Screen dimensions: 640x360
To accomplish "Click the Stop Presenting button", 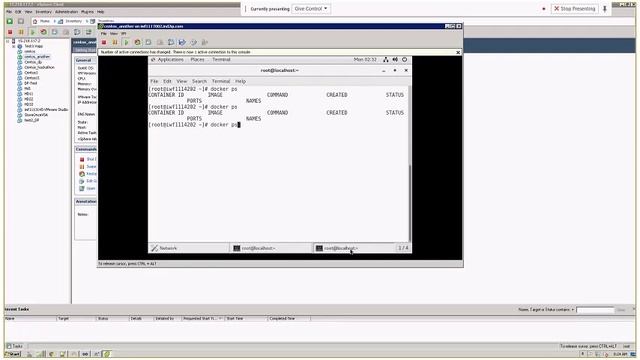I will [575, 9].
